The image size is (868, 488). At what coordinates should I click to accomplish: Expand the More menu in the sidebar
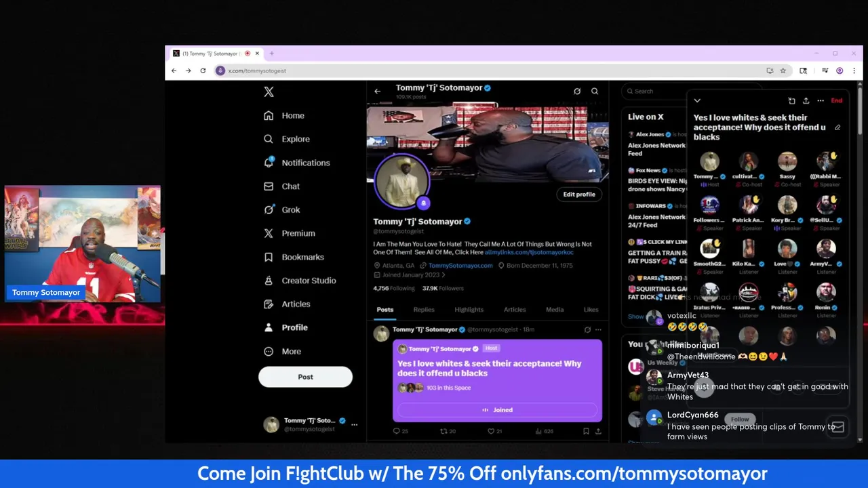coord(282,351)
